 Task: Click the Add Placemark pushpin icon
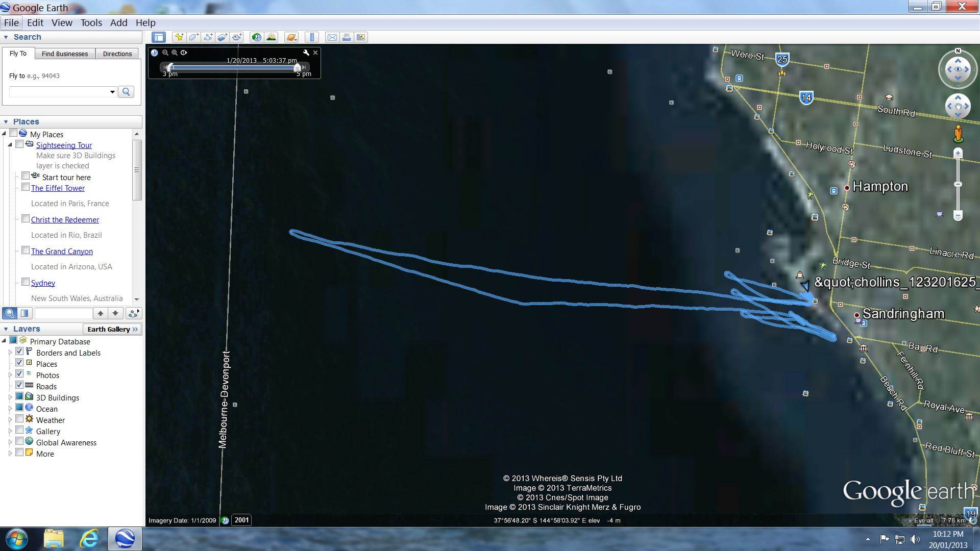coord(179,37)
